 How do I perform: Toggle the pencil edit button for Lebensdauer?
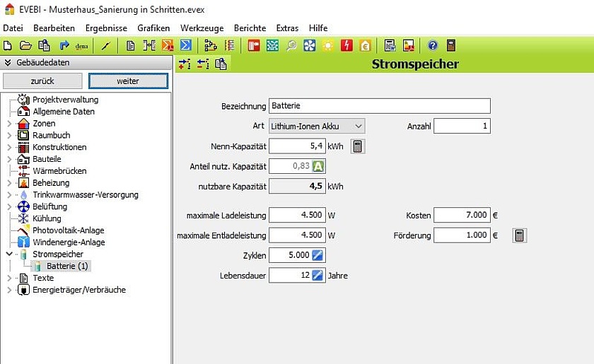(318, 275)
